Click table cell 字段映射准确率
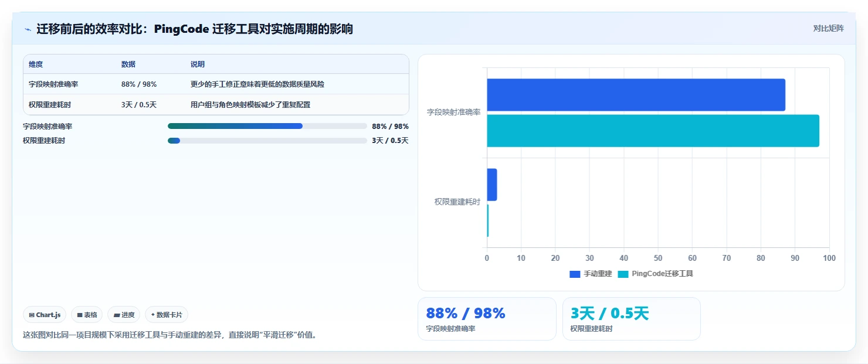The width and height of the screenshot is (868, 364). [53, 84]
